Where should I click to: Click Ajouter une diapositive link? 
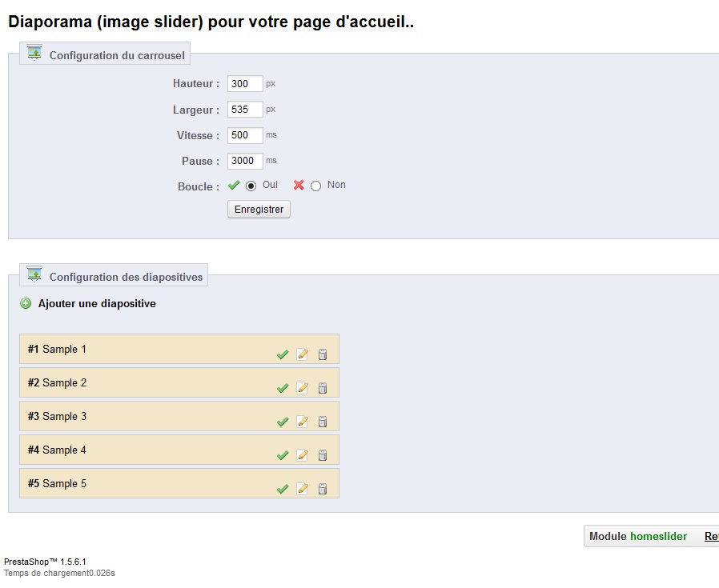tap(97, 303)
